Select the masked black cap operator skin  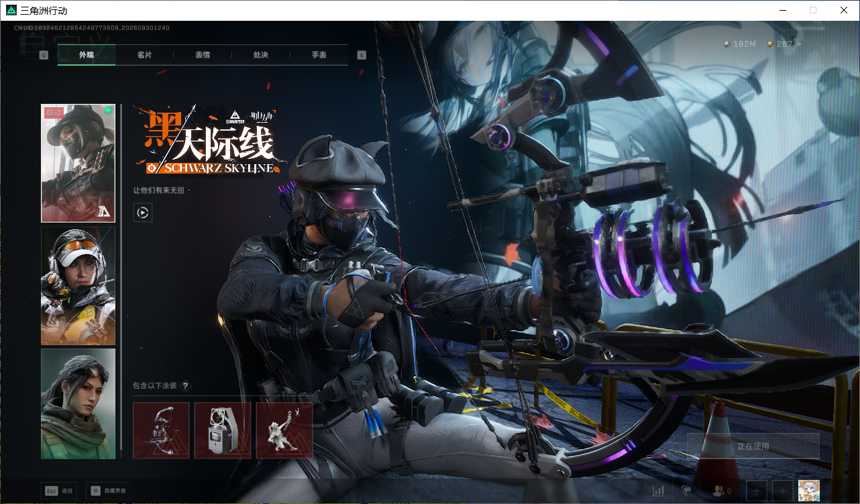78,163
